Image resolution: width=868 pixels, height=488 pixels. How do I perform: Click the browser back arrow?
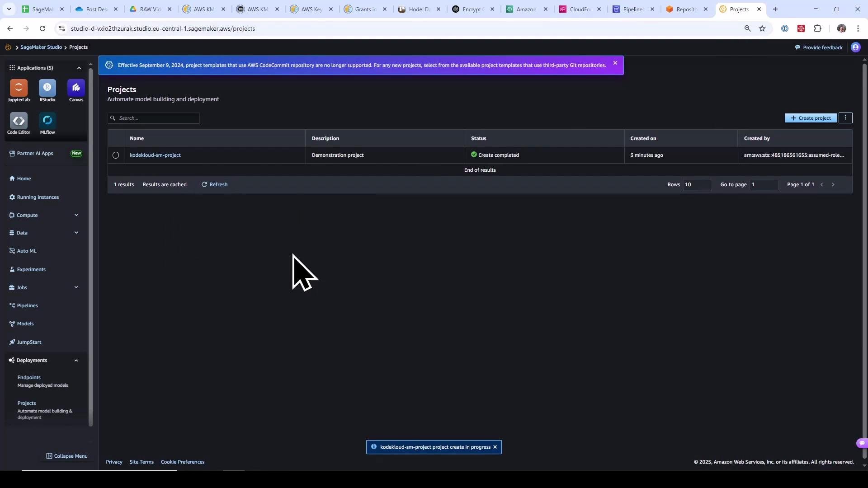(10, 28)
